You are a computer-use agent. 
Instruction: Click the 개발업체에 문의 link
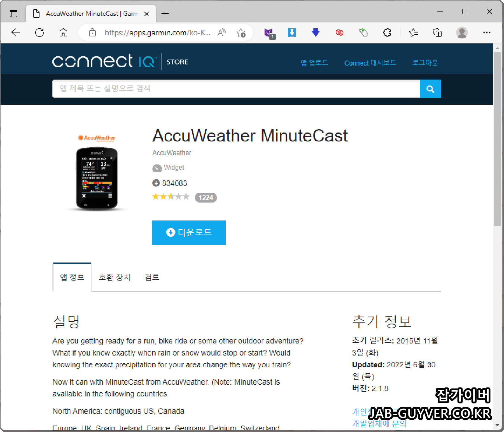tap(379, 424)
